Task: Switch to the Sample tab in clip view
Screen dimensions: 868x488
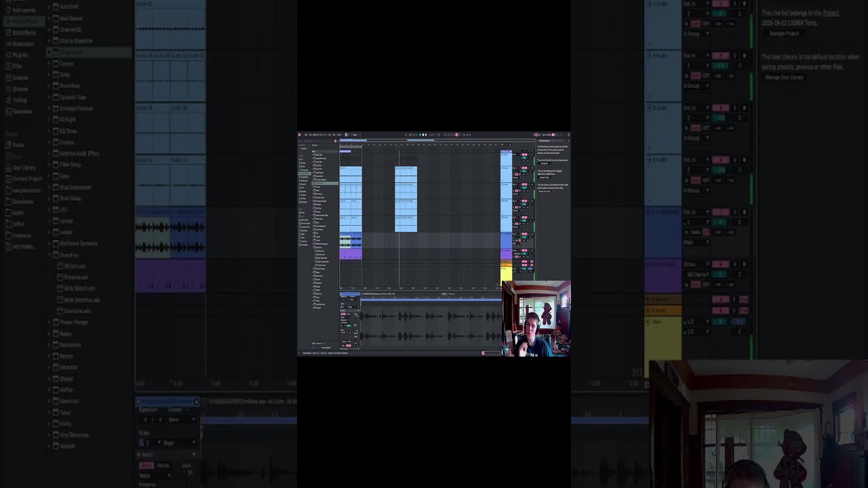Action: pos(444,294)
